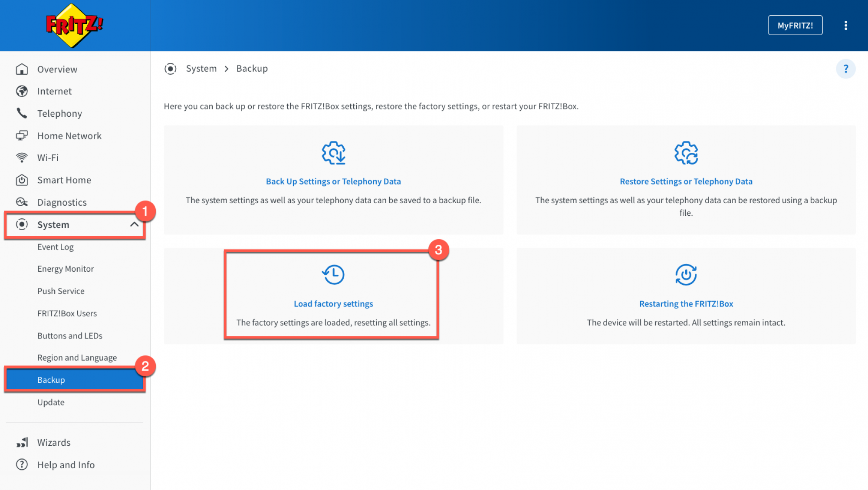
Task: Open Event Log submenu item
Action: pyautogui.click(x=56, y=247)
